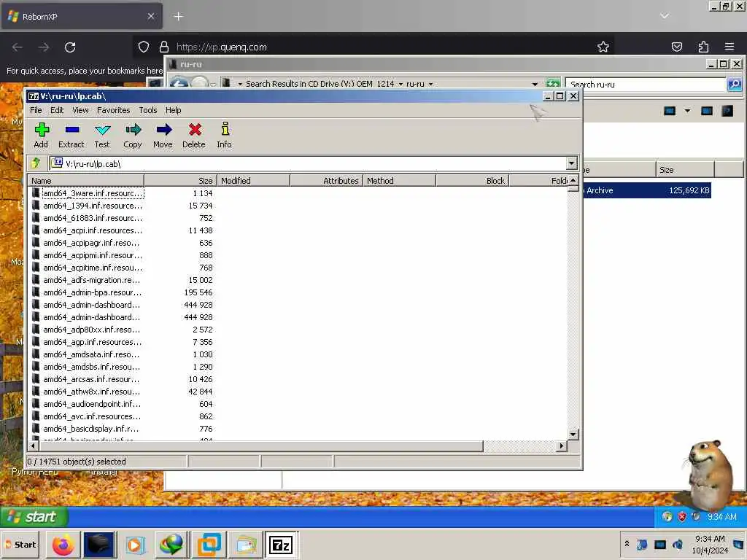
Task: Select amd64_basicdisplay.inf.r... file
Action: click(x=91, y=428)
